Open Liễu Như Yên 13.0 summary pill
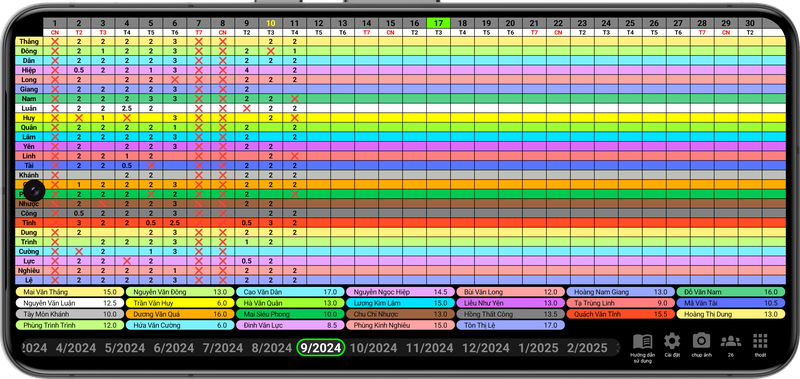The width and height of the screenshot is (800, 379). (x=510, y=303)
